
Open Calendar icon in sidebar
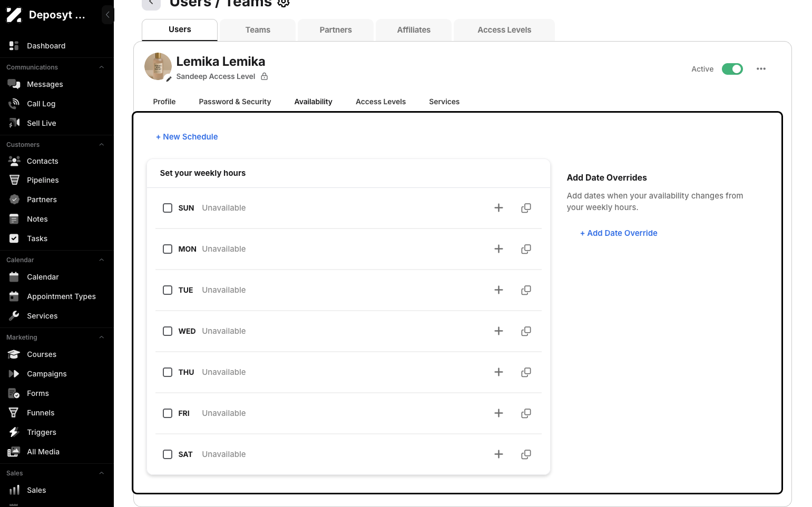pos(14,277)
